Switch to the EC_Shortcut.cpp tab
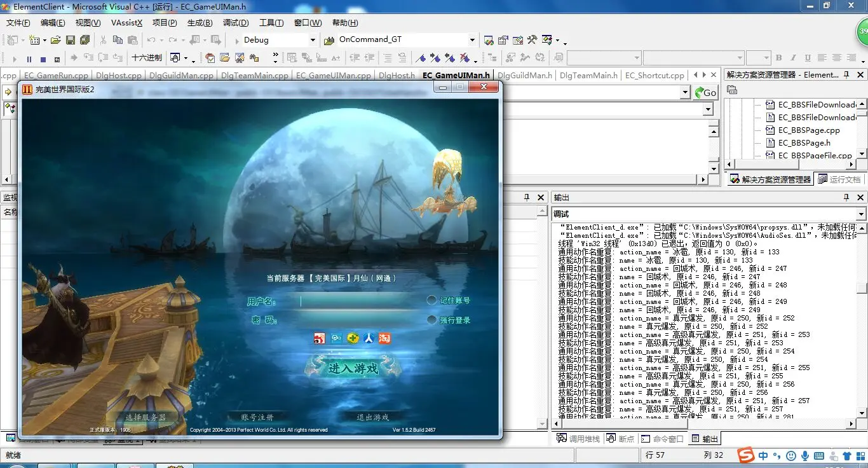 pos(654,75)
